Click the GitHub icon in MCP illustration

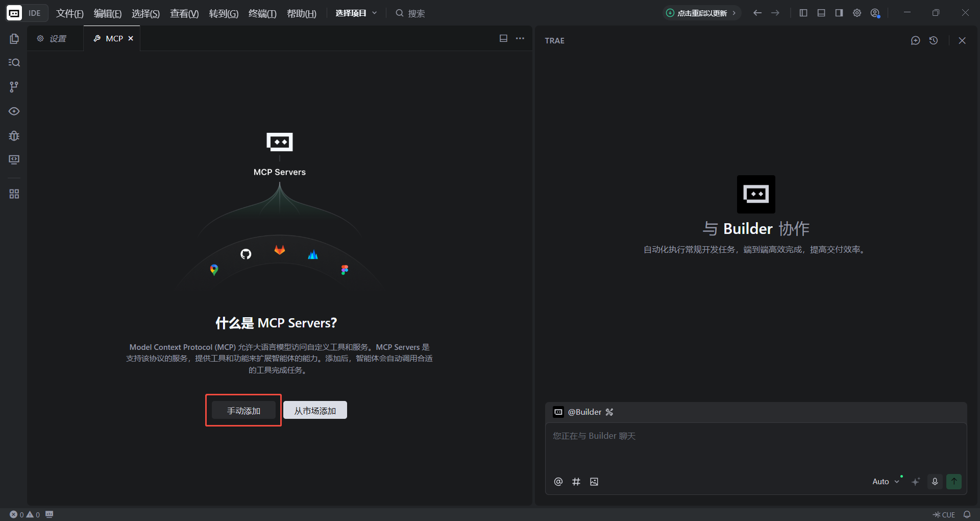pyautogui.click(x=246, y=254)
